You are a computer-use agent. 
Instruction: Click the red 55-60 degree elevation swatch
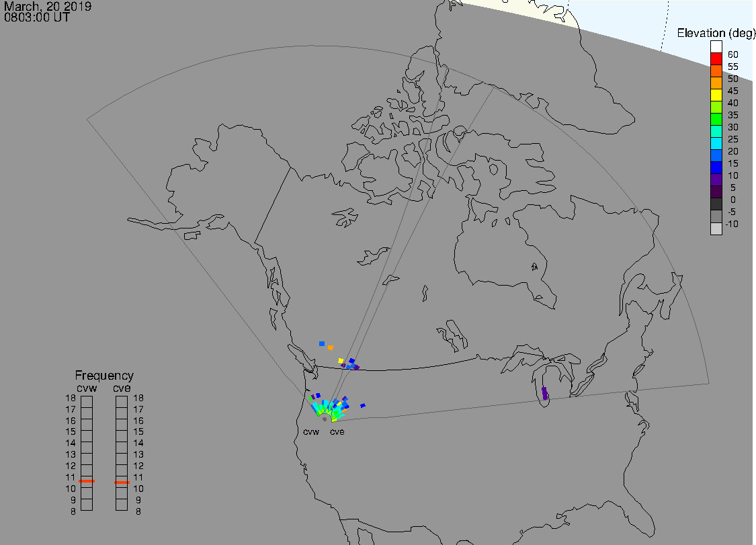[716, 59]
